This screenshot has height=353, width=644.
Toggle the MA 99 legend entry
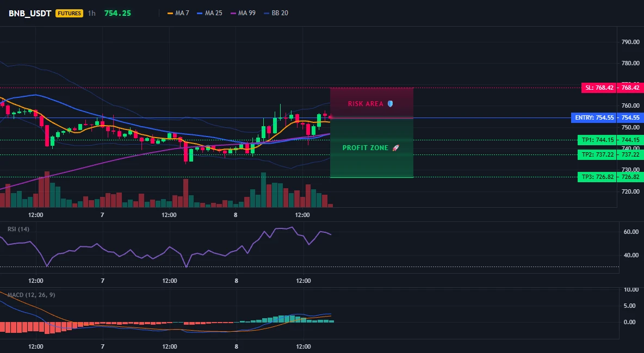[x=243, y=13]
